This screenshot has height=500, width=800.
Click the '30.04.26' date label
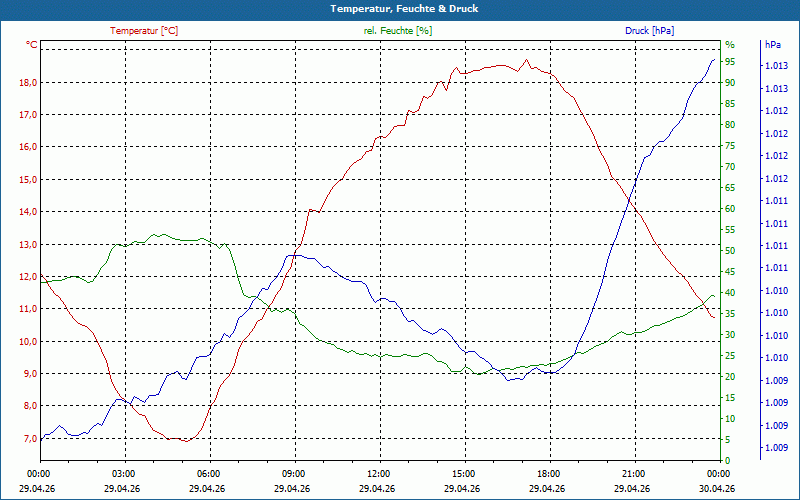click(x=717, y=488)
